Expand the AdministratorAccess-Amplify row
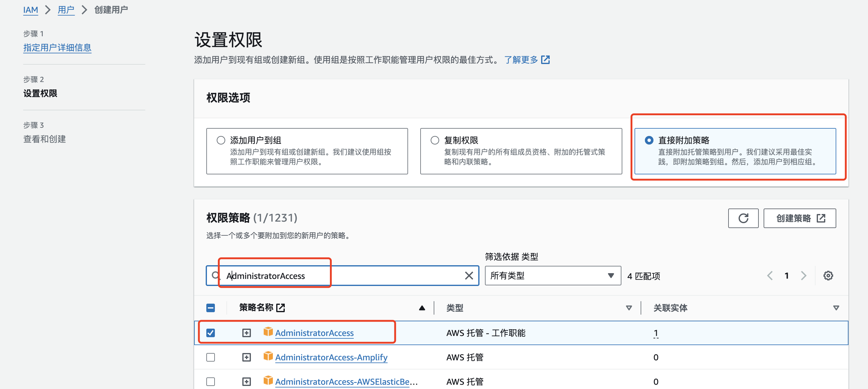The height and width of the screenshot is (389, 868). click(x=247, y=357)
